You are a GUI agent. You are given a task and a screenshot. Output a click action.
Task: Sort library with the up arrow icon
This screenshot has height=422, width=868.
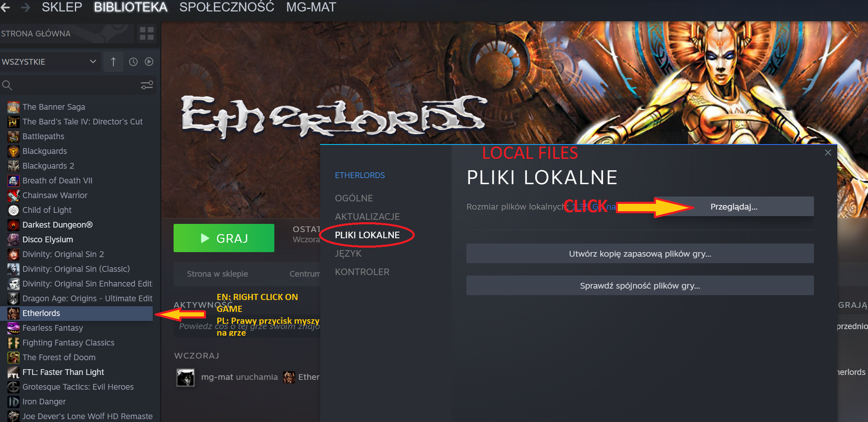113,62
